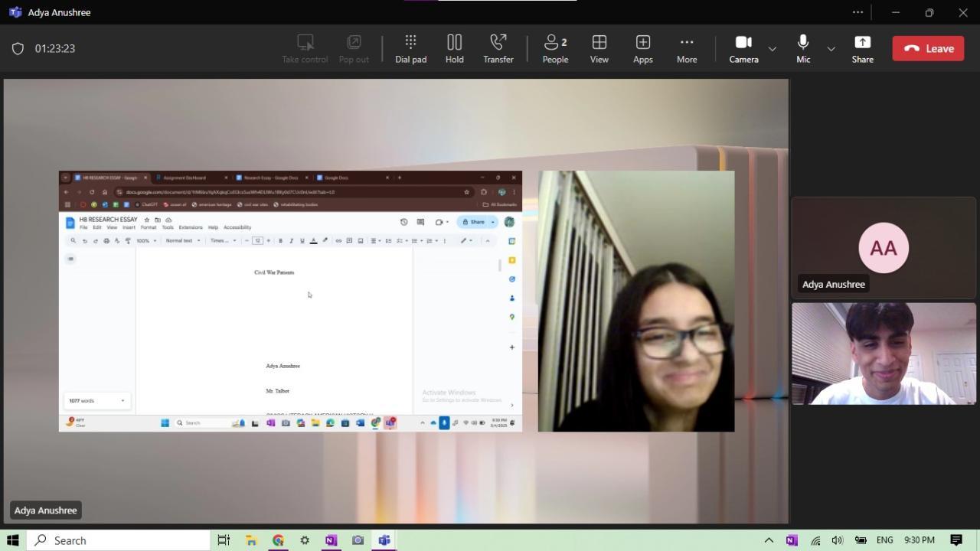The image size is (980, 551).
Task: Open the People panel
Action: point(555,48)
